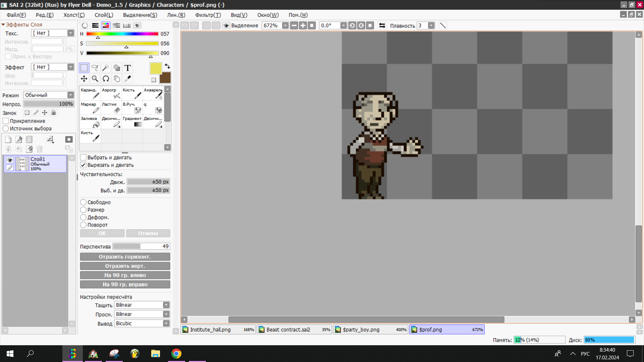Choose the Eyedropper tool

pyautogui.click(x=127, y=79)
